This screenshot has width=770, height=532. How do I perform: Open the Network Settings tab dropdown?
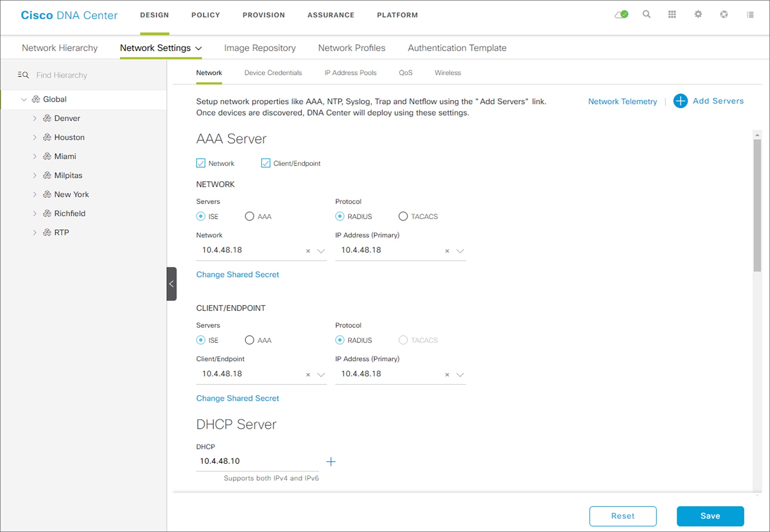pyautogui.click(x=199, y=49)
